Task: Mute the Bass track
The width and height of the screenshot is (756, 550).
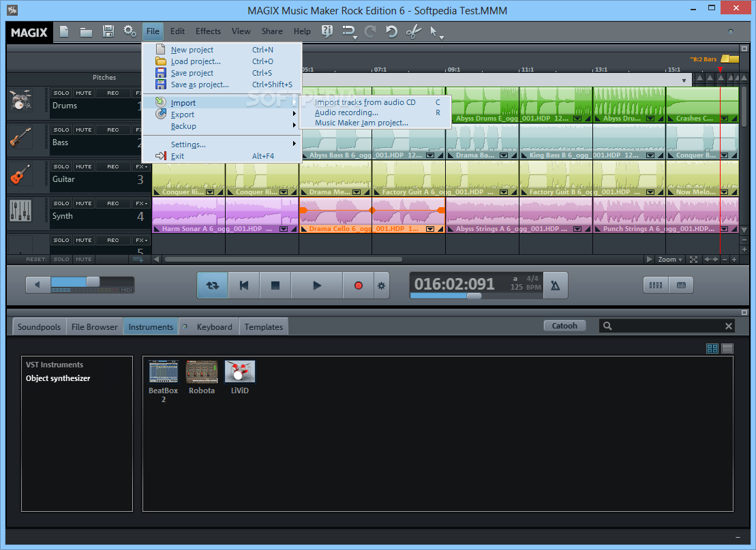Action: pyautogui.click(x=83, y=129)
